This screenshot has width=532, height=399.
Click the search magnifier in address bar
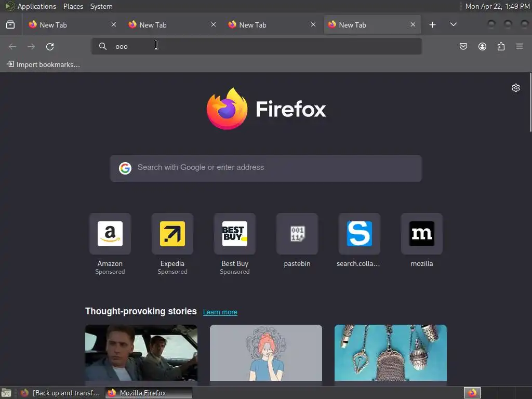click(x=103, y=46)
